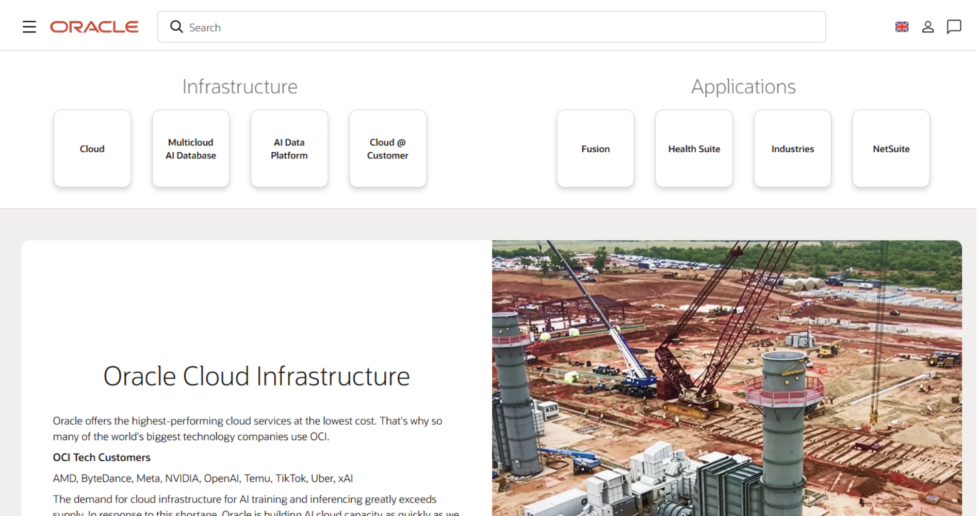The image size is (980, 516).
Task: Click the Oracle logo
Action: point(94,27)
